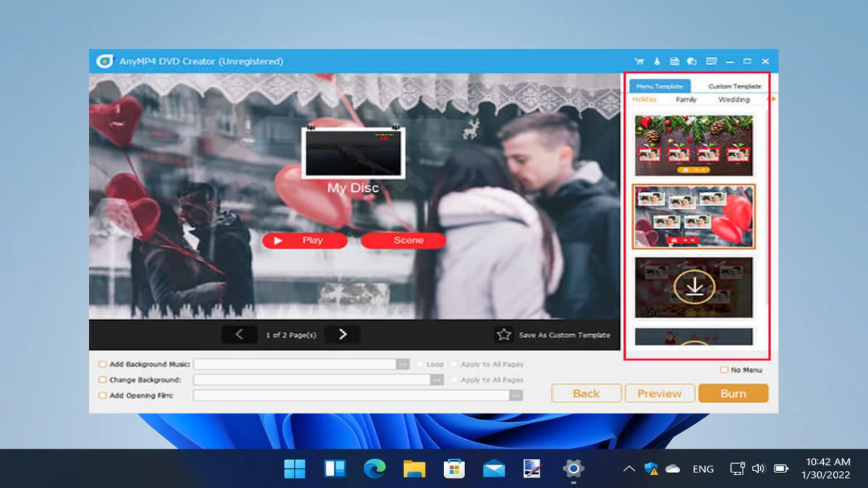Open the ENG language input switcher

(x=703, y=468)
